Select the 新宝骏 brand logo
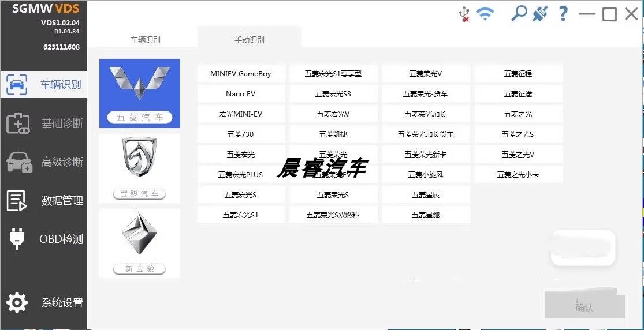The width and height of the screenshot is (644, 330). 140,243
